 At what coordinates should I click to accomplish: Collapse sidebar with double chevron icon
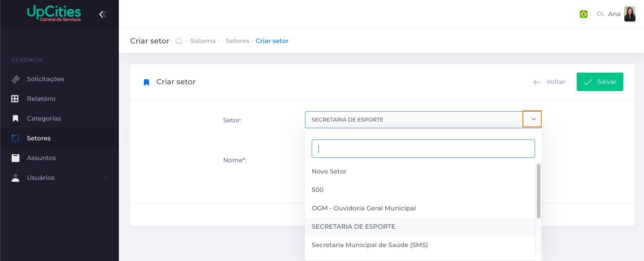pos(103,14)
